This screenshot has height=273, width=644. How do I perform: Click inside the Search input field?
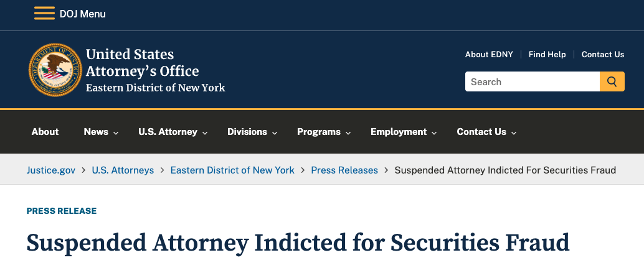(533, 81)
